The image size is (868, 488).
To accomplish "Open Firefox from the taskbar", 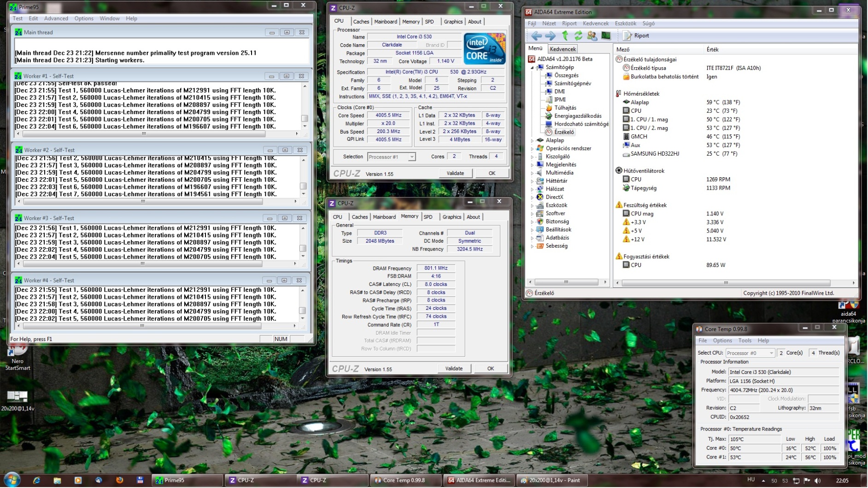I will coord(119,480).
